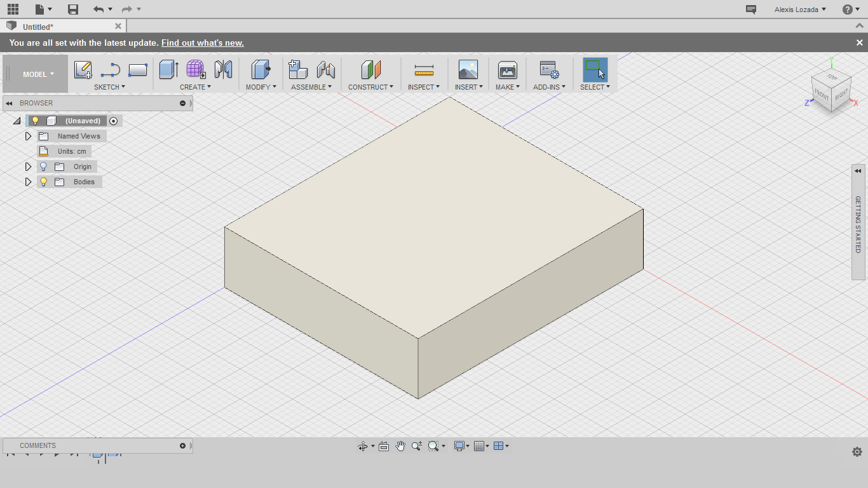The image size is (868, 488).
Task: Open the INSPECT menu
Action: point(423,87)
